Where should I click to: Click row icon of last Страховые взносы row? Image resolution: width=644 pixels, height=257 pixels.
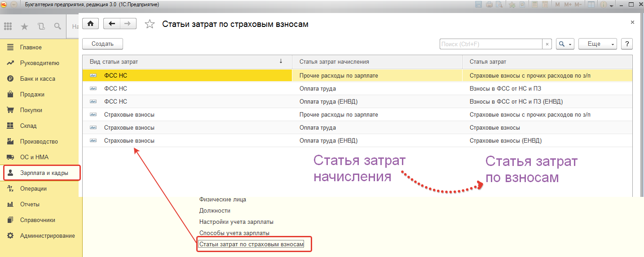(93, 140)
